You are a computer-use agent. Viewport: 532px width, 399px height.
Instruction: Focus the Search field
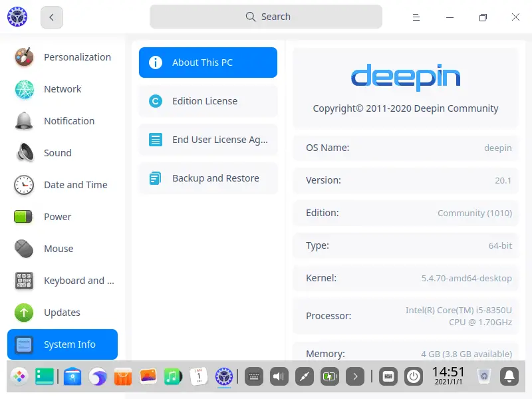click(266, 17)
